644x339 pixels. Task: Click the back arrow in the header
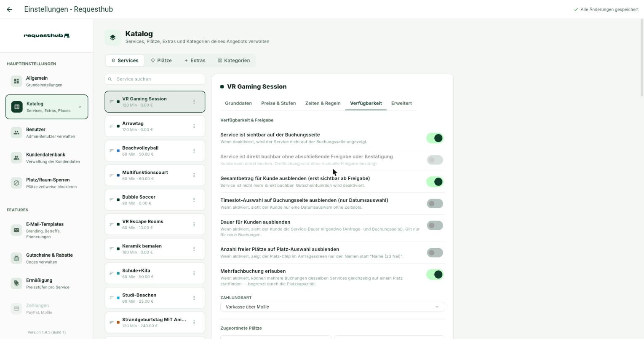tap(9, 9)
